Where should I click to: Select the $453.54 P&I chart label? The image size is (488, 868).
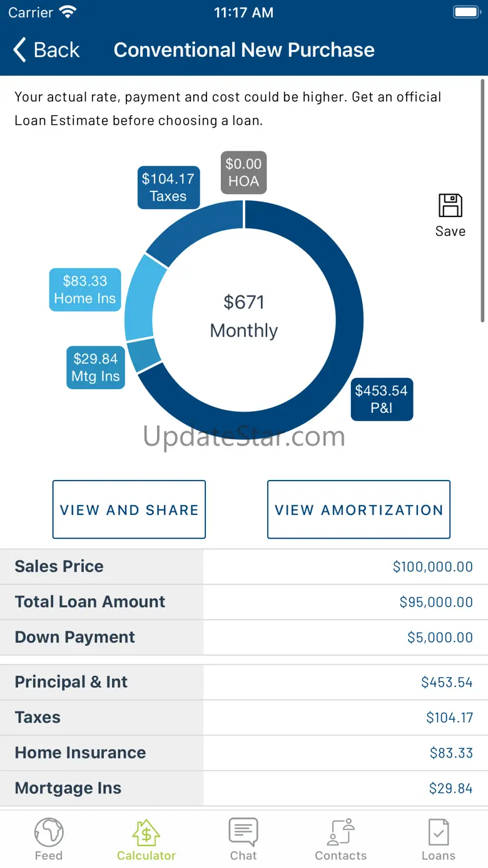pos(381,399)
